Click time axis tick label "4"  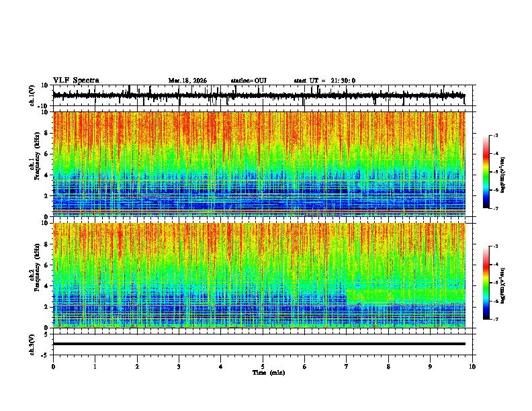pos(221,367)
